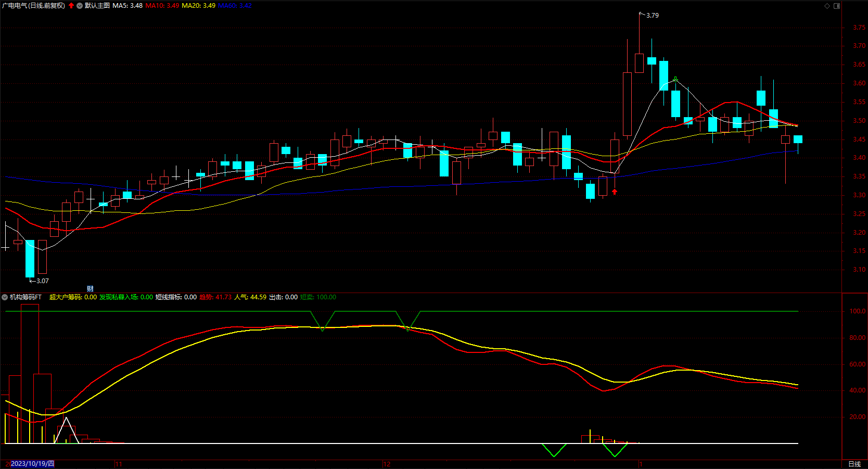Select the MA5: 3.48 indicator label
This screenshot has width=868, height=469.
[127, 6]
